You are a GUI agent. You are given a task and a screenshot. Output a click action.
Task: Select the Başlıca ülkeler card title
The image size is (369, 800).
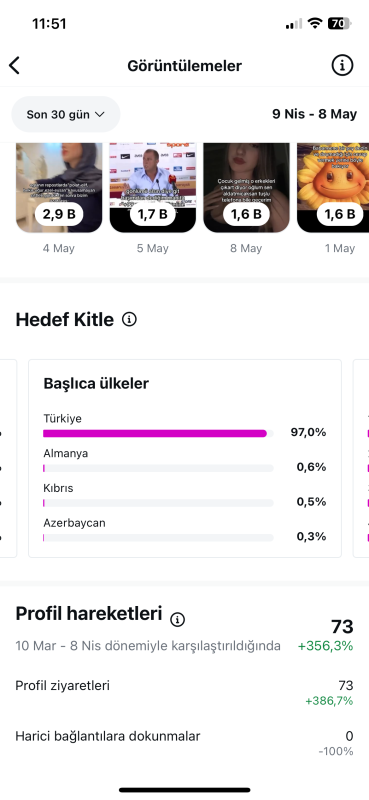coord(96,384)
